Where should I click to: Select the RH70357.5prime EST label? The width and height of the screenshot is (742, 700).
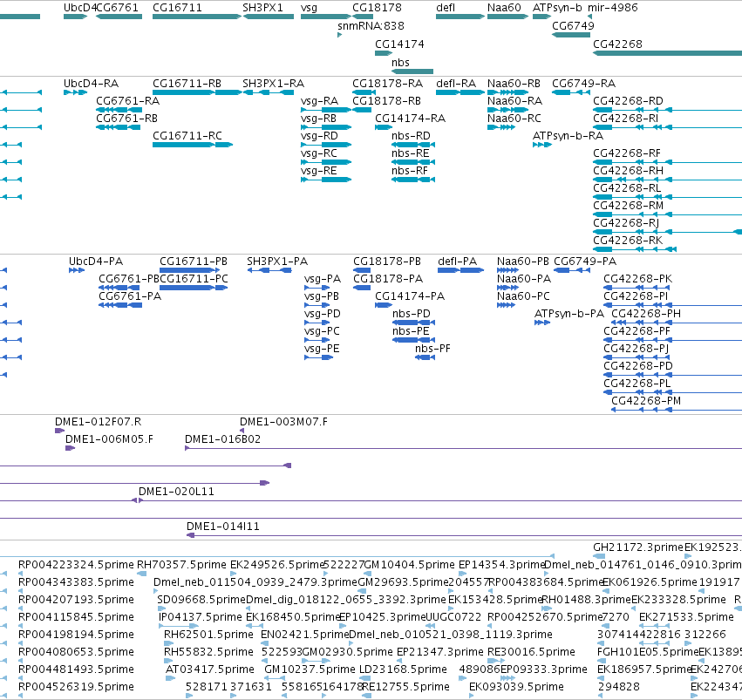click(181, 565)
